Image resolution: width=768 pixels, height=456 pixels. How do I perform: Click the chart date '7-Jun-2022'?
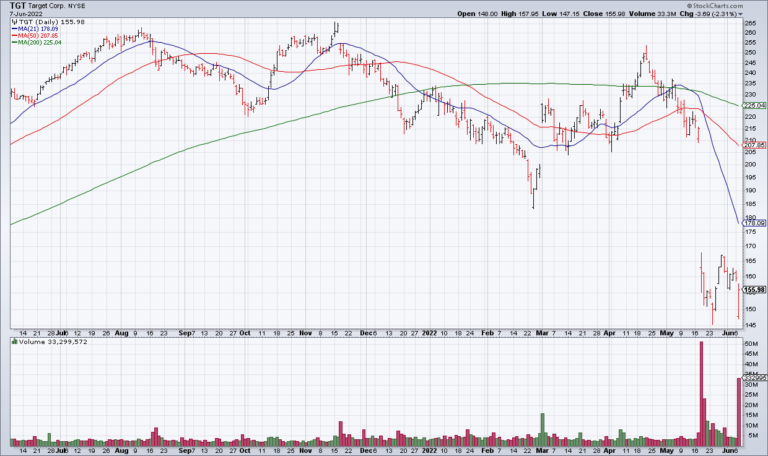[26, 14]
